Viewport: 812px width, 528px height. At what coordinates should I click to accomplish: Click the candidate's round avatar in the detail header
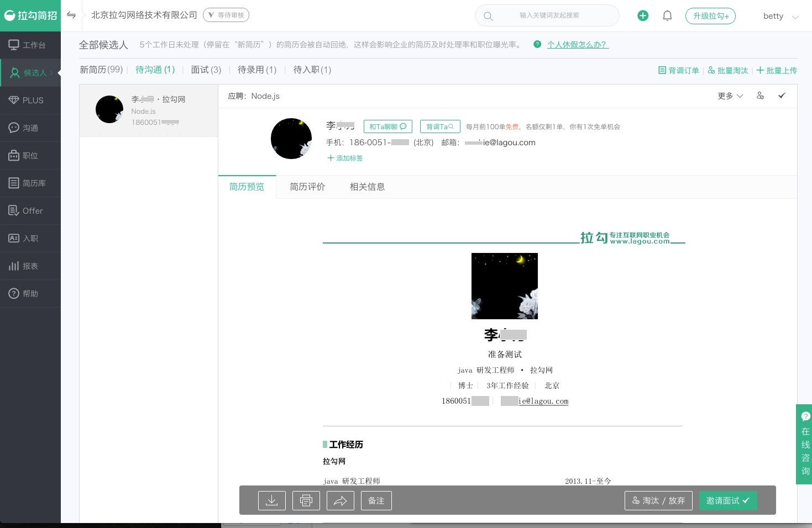tap(291, 139)
